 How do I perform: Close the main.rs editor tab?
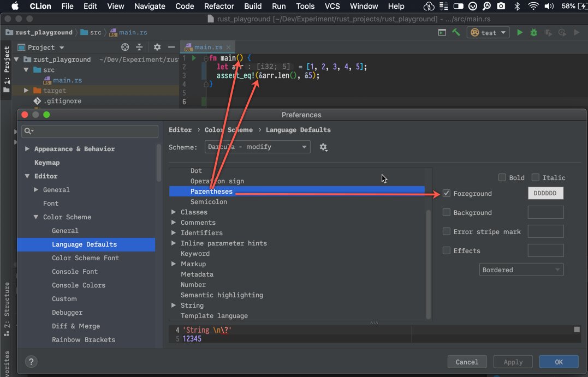point(228,47)
